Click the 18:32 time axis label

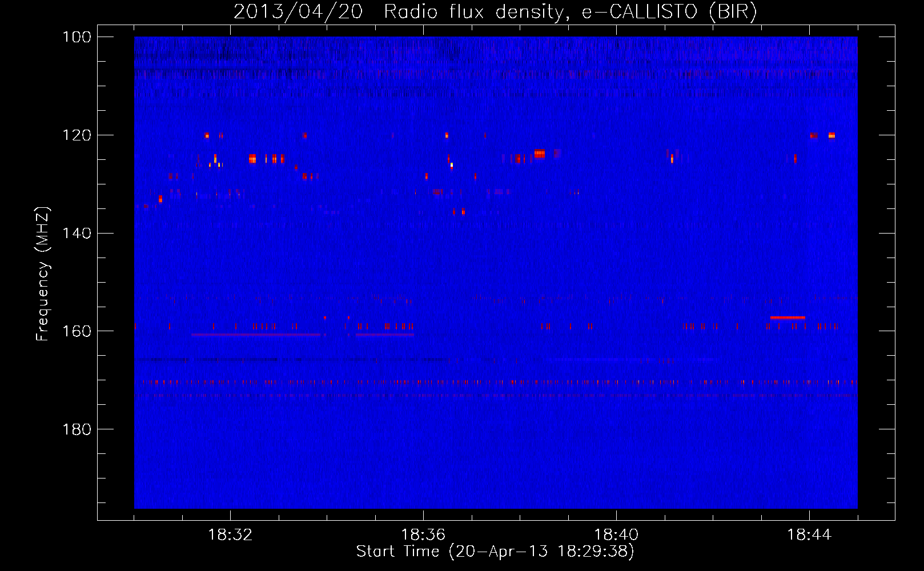tap(230, 535)
